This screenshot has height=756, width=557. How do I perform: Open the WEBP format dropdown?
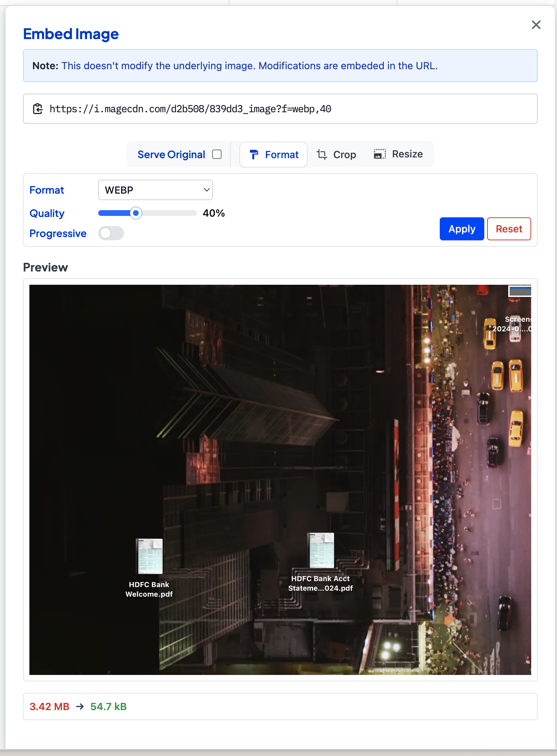tap(155, 190)
